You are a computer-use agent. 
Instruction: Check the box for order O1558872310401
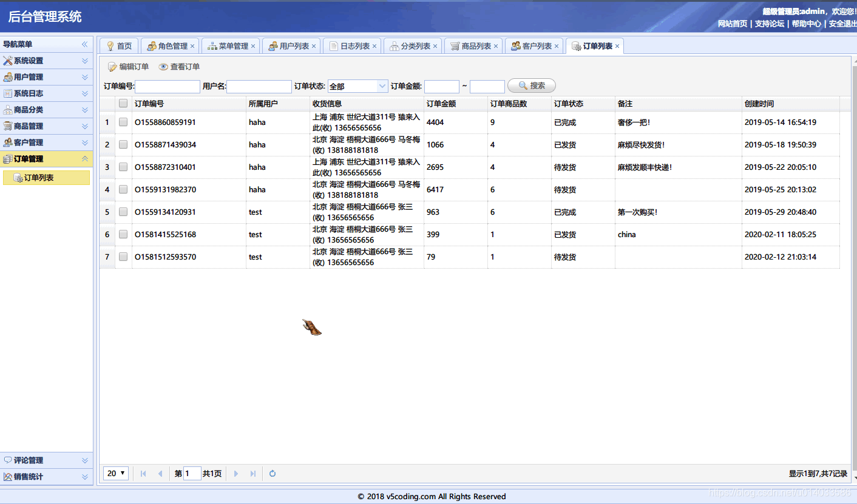[123, 167]
